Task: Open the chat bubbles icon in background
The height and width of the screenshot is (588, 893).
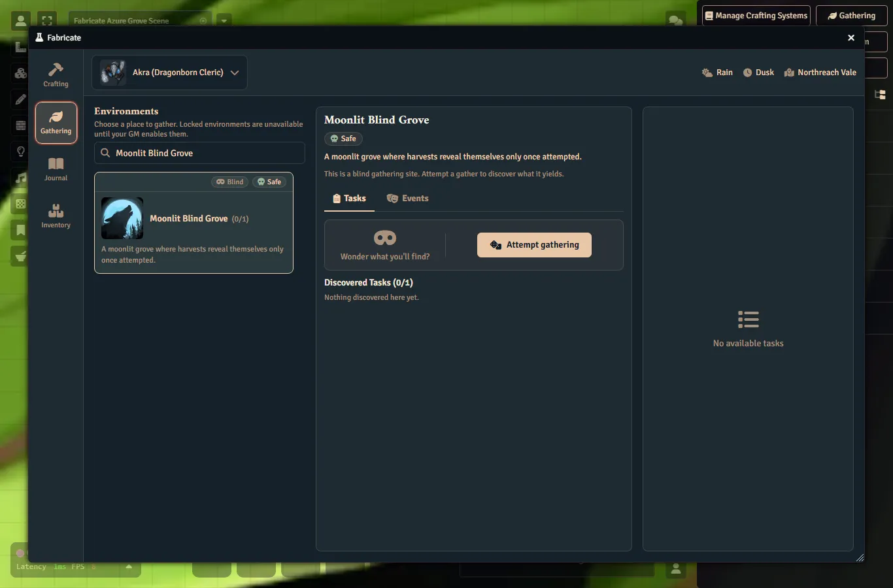Action: (x=676, y=21)
